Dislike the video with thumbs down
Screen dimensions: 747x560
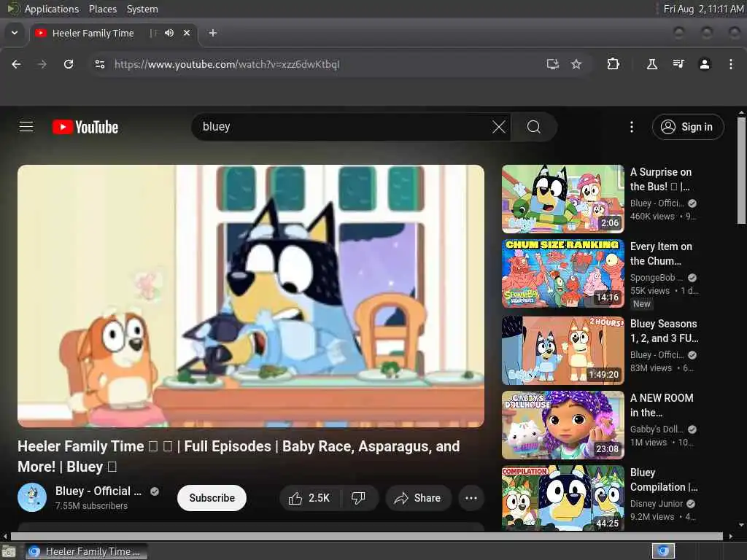pos(358,498)
